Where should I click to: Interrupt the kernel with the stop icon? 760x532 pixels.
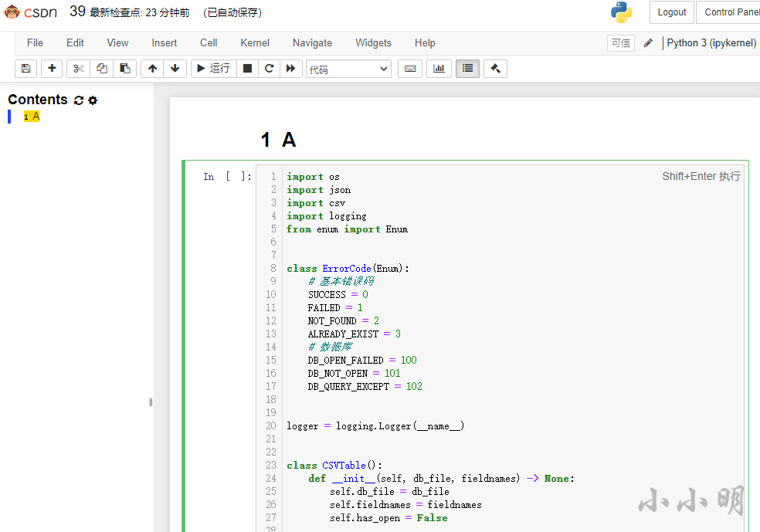coord(247,69)
